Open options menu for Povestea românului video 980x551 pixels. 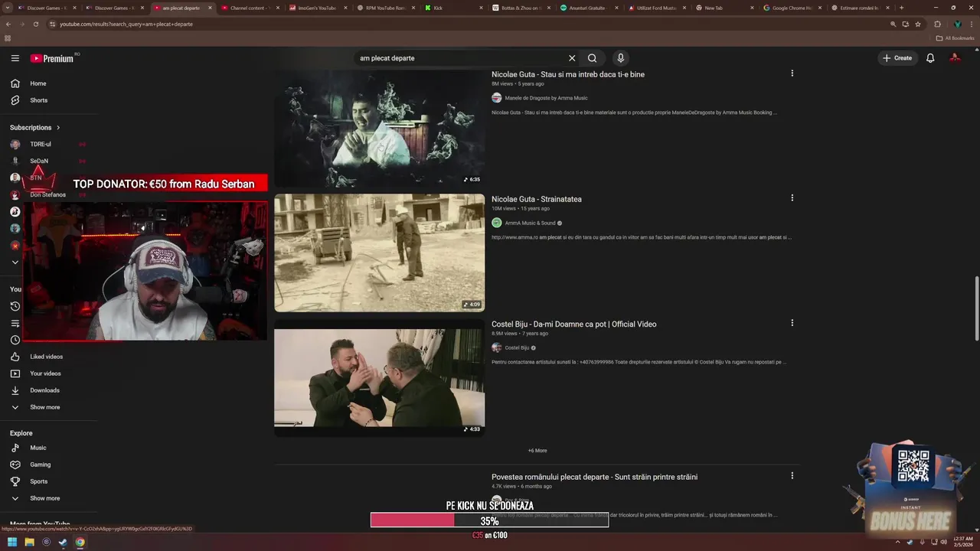tap(792, 476)
